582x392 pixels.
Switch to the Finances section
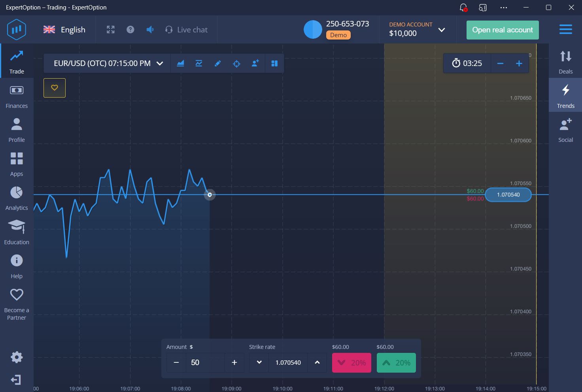tap(16, 95)
